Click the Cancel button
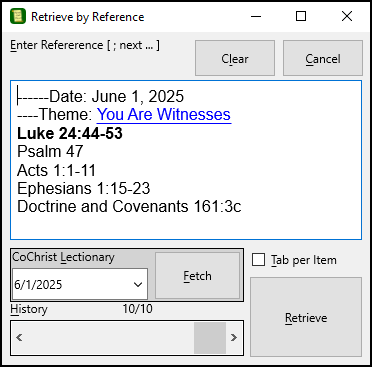 pos(323,58)
